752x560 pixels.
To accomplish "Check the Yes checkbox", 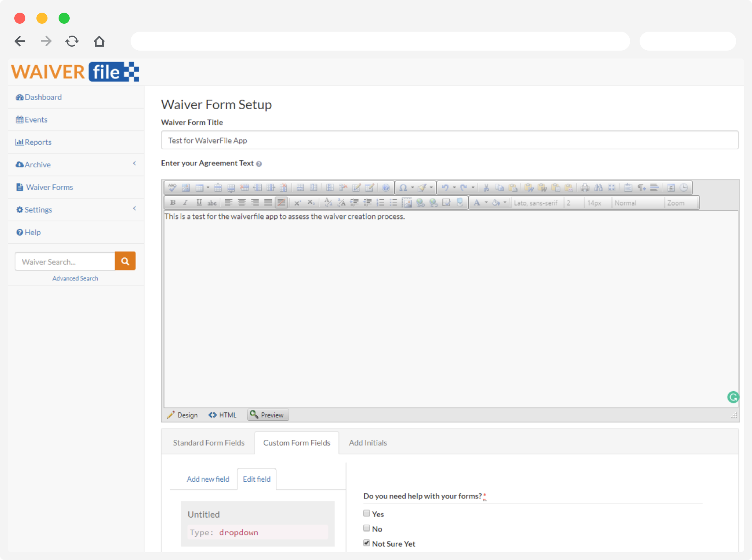I will click(367, 513).
